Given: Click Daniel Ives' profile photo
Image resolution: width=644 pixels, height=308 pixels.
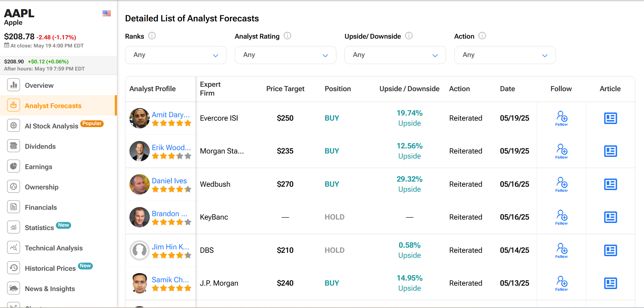Looking at the screenshot, I should point(140,184).
